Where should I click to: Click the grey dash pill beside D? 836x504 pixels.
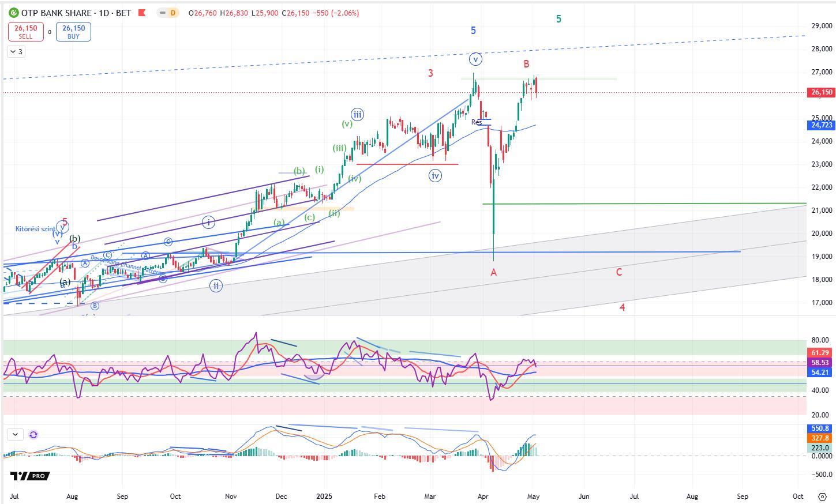pyautogui.click(x=163, y=13)
